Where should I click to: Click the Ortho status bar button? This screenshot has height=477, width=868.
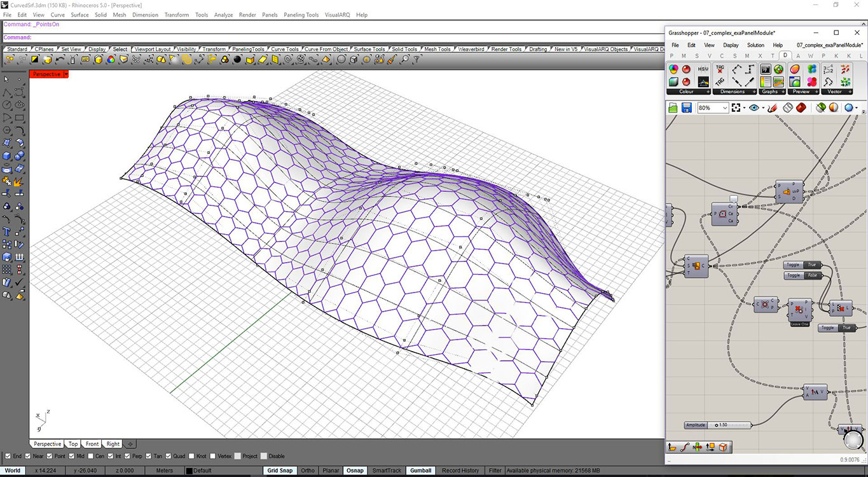(308, 471)
